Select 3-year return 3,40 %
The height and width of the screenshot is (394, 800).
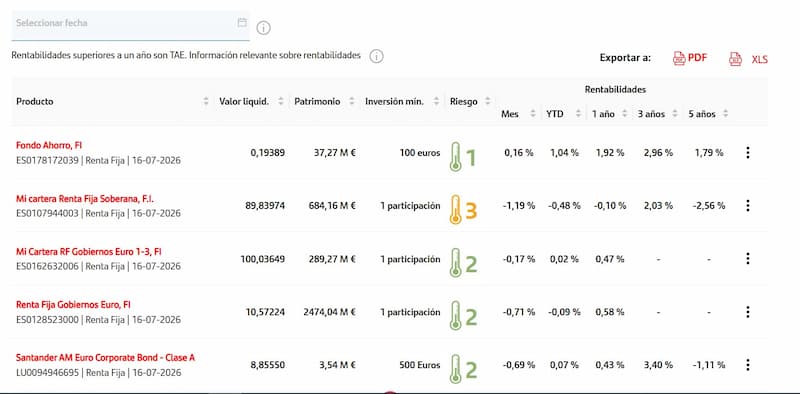(658, 365)
